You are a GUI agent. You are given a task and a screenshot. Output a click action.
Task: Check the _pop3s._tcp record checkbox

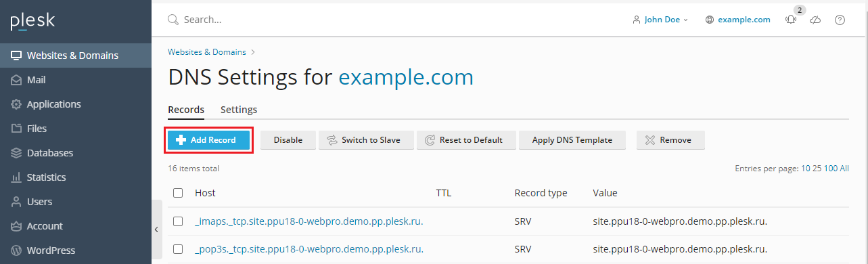(x=178, y=249)
